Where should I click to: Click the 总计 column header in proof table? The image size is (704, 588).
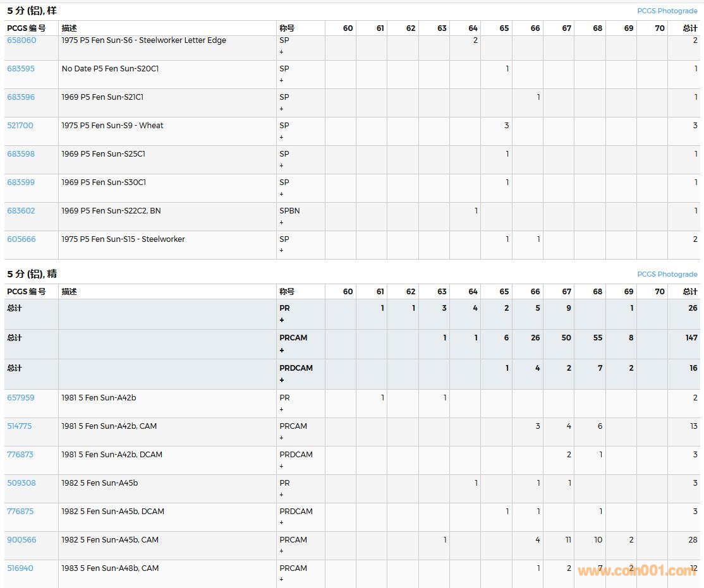[x=690, y=292]
